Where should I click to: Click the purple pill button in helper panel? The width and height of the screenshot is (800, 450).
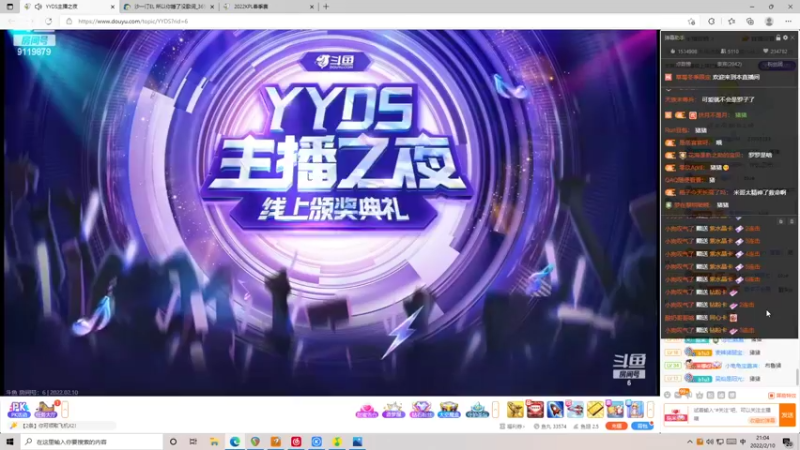pyautogui.click(x=775, y=65)
